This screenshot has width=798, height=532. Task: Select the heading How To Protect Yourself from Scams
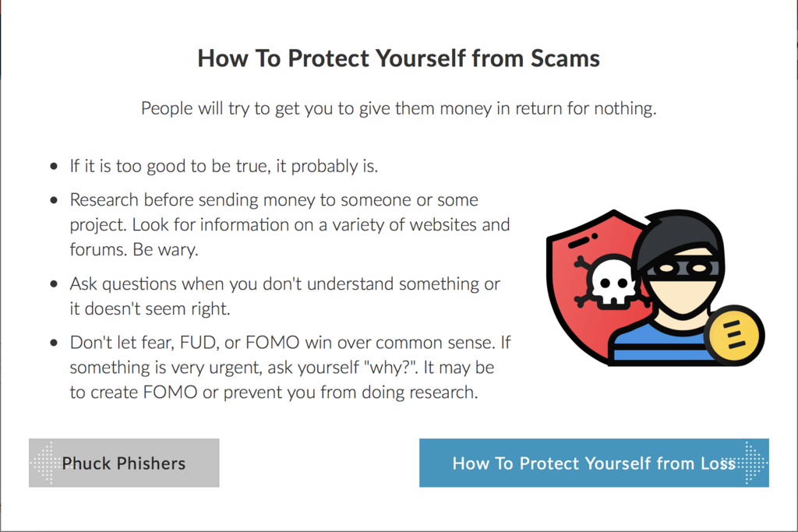click(x=398, y=58)
